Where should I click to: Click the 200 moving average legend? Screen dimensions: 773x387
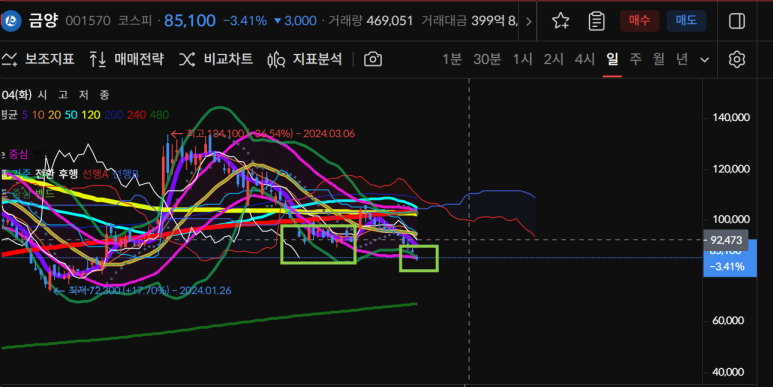coord(113,115)
